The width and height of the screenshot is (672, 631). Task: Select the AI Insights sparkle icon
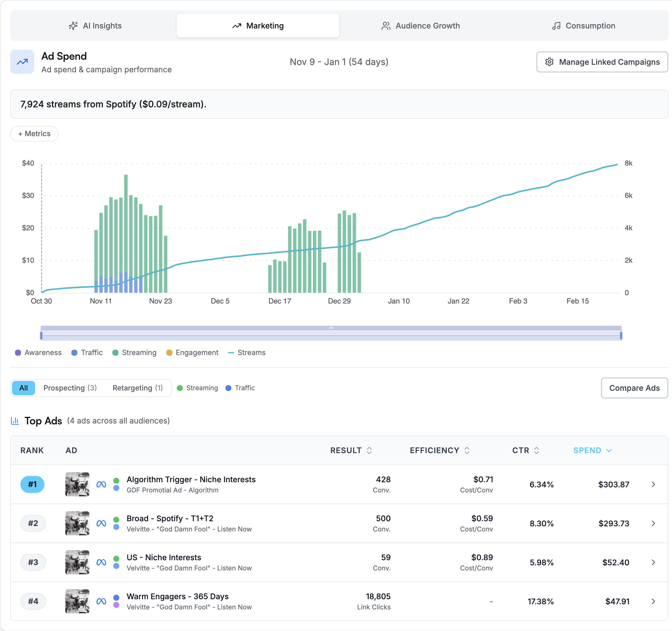click(x=73, y=26)
